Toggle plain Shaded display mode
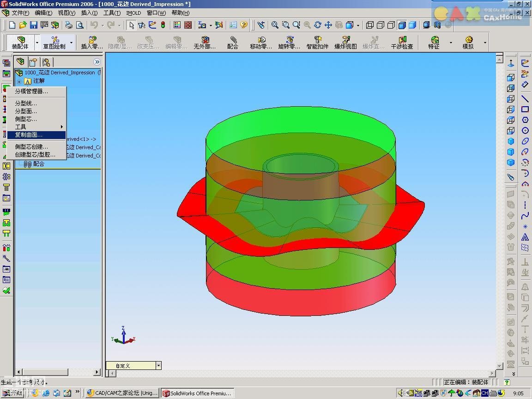Image resolution: width=532 pixels, height=399 pixels. coord(412,25)
